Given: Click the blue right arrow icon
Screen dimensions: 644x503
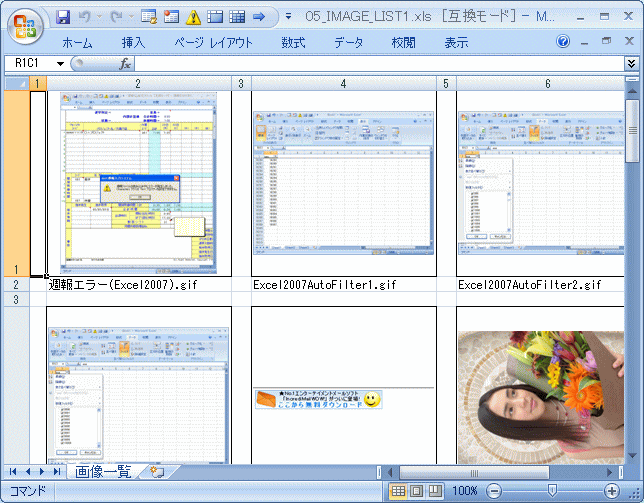Looking at the screenshot, I should [x=259, y=17].
